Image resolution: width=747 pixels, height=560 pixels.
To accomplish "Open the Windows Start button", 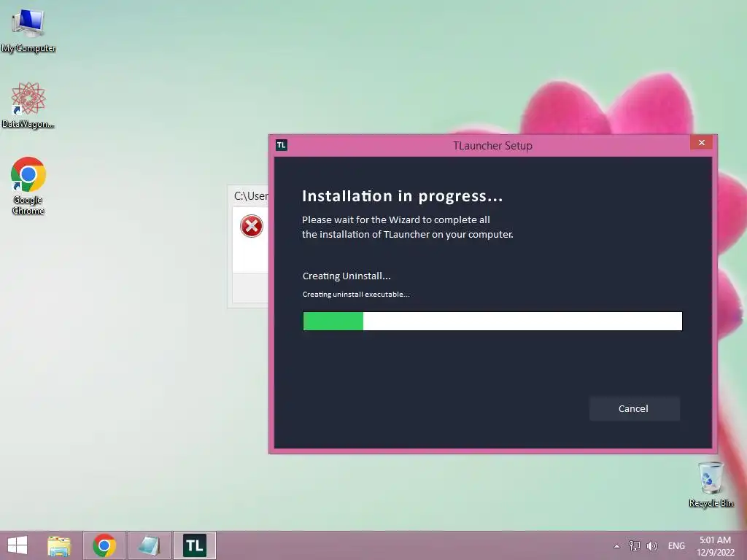I will [x=18, y=545].
